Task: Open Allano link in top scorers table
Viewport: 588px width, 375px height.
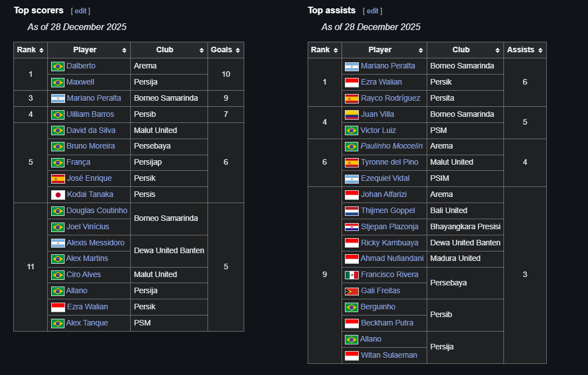Action: pos(77,290)
